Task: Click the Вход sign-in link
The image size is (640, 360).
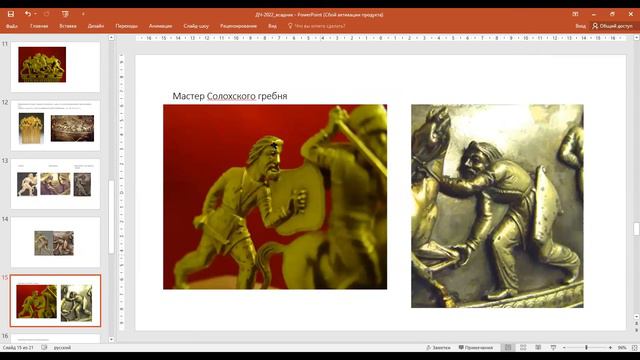Action: click(x=580, y=26)
